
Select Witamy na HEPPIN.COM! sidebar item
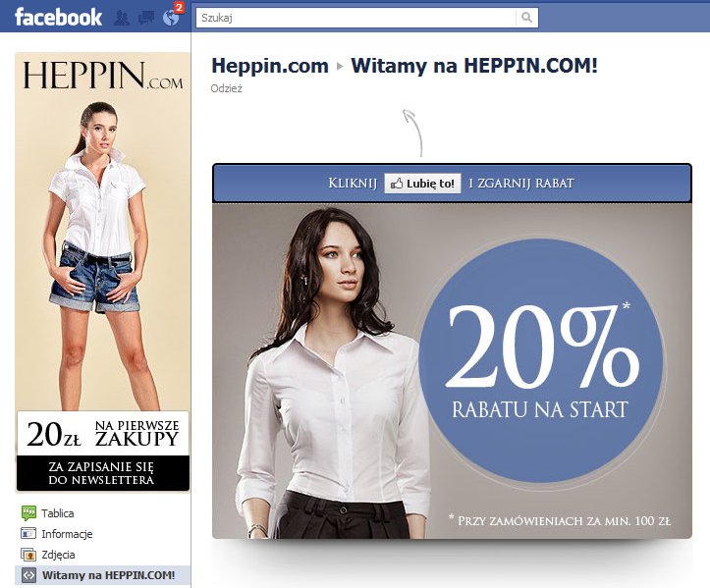[108, 575]
